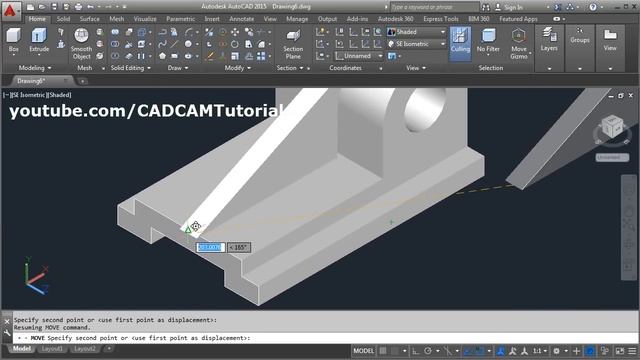
Task: Switch to the Layout2 tab
Action: click(84, 349)
